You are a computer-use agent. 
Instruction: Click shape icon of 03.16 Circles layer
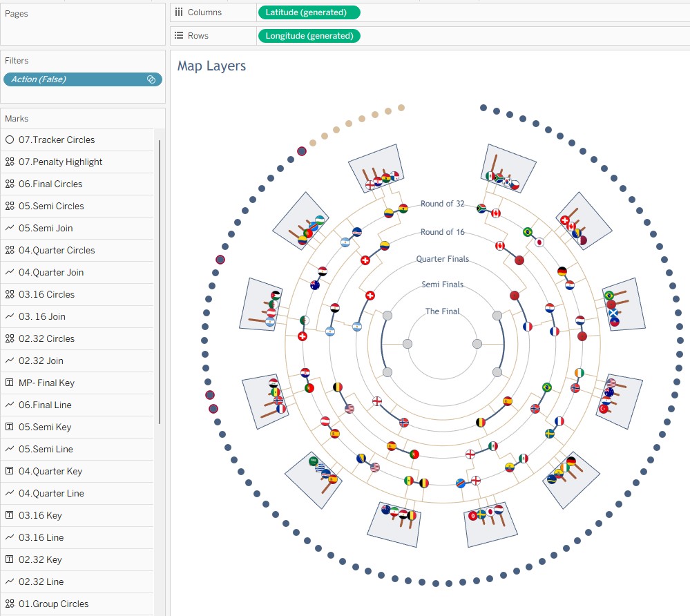pyautogui.click(x=10, y=294)
